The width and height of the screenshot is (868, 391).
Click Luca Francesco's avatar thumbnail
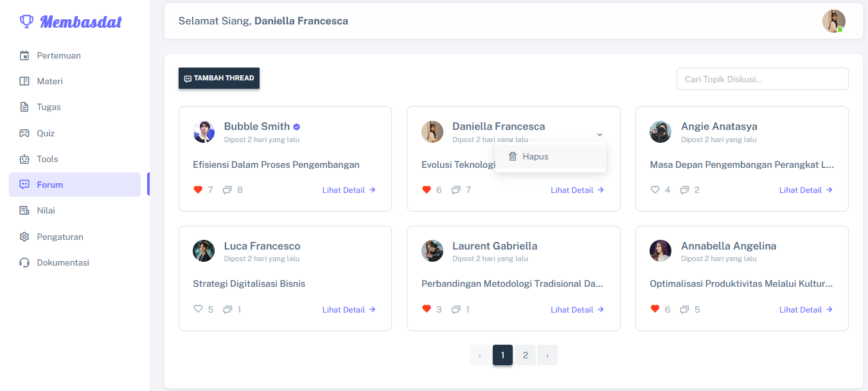click(204, 251)
